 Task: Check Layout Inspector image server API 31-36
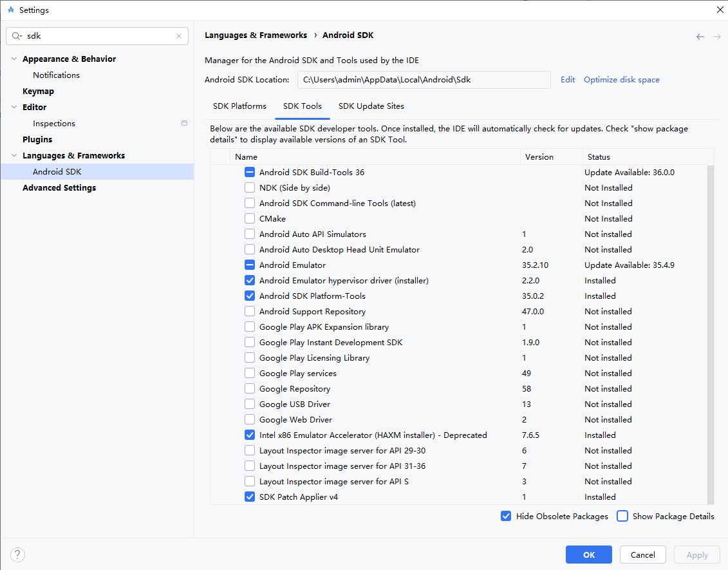tap(250, 466)
